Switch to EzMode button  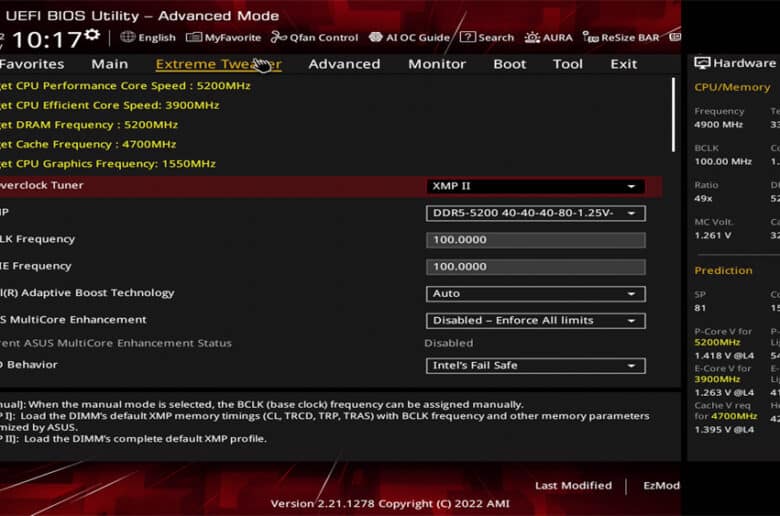[x=661, y=486]
